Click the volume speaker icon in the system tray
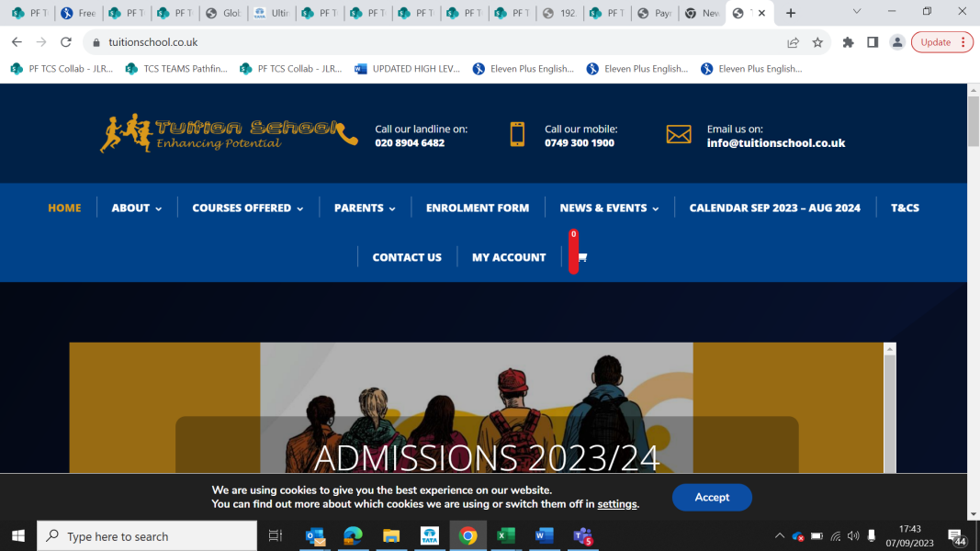 pos(852,535)
